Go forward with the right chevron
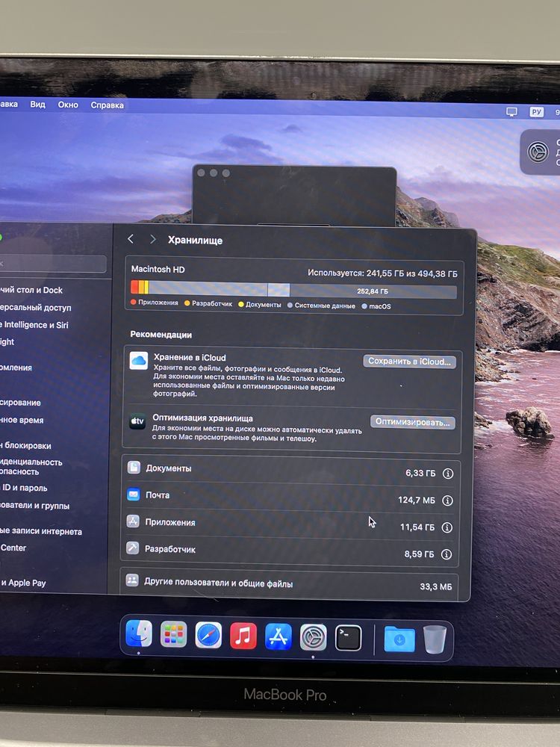 pos(152,239)
